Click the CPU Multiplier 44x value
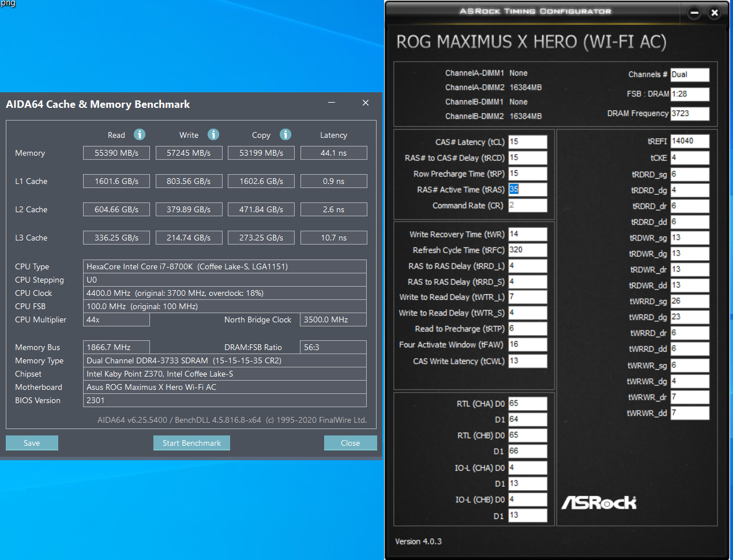 click(x=116, y=320)
